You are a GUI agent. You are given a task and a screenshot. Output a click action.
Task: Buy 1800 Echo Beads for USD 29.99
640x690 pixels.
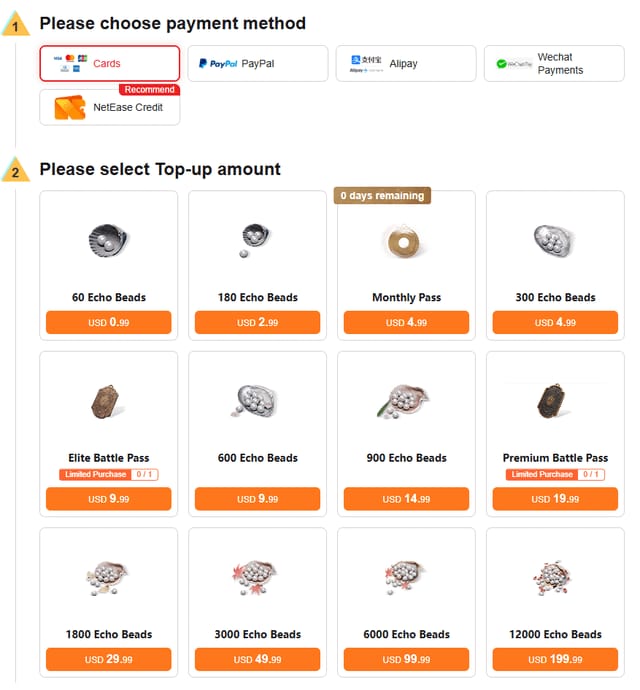coord(108,659)
